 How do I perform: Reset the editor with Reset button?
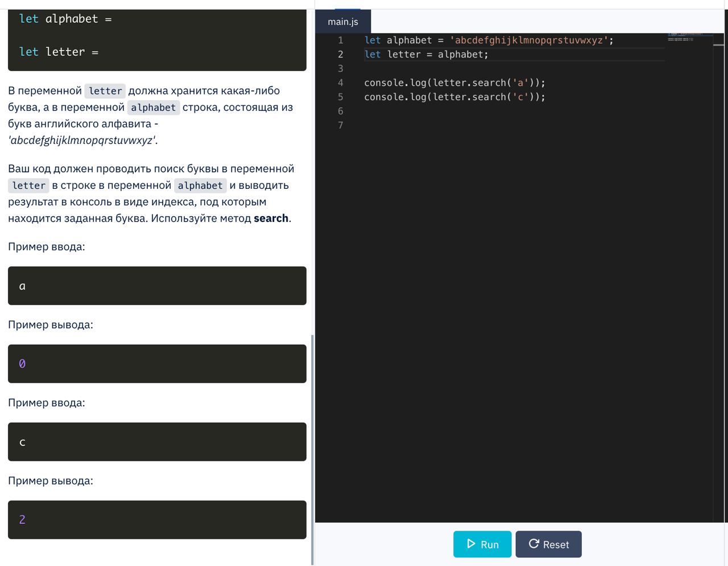click(x=548, y=544)
